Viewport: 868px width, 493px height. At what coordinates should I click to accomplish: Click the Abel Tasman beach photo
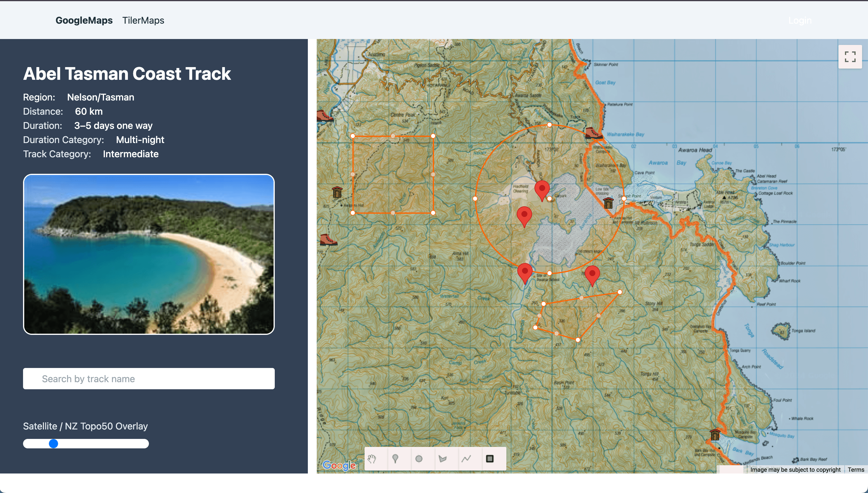coord(149,254)
